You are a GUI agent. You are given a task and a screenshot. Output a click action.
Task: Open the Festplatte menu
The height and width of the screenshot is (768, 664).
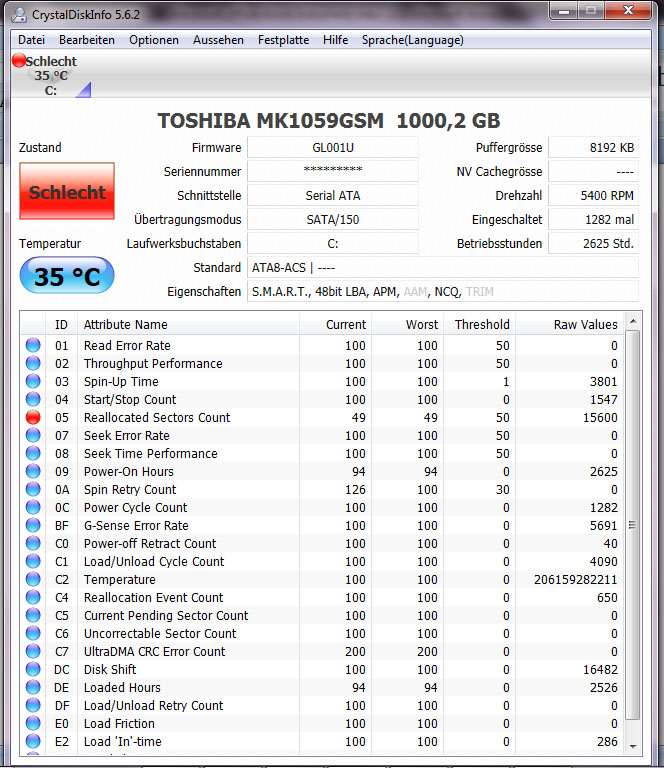[x=284, y=40]
